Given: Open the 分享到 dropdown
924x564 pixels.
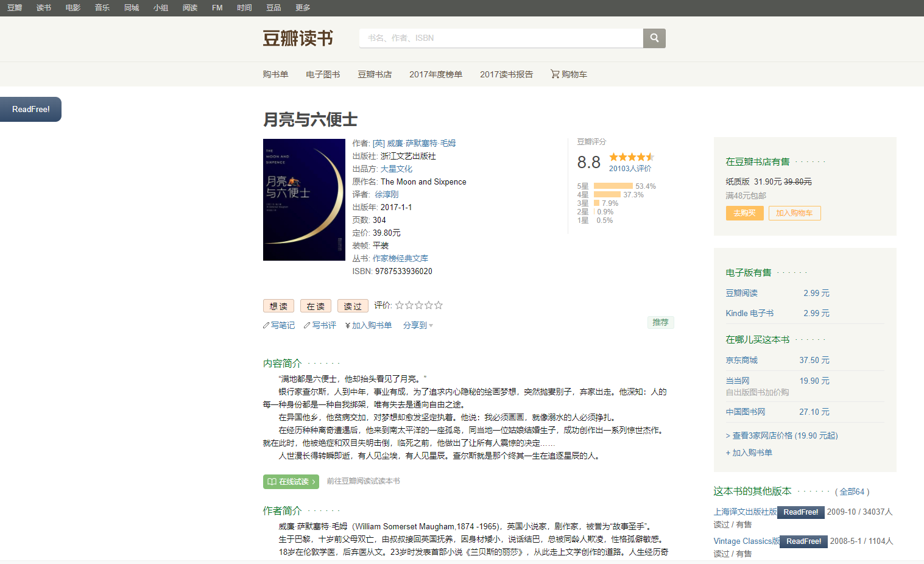Looking at the screenshot, I should coord(418,325).
